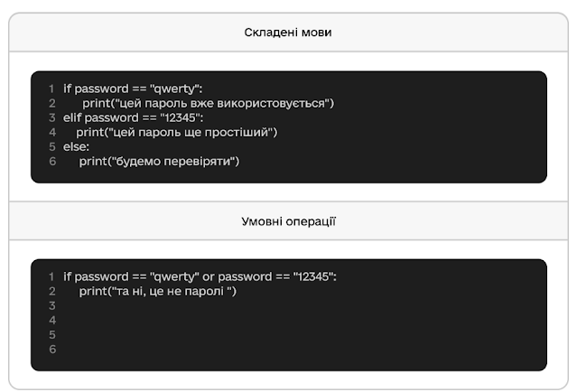
Task: Click the print "та ні, це не паролі" line
Action: point(158,291)
